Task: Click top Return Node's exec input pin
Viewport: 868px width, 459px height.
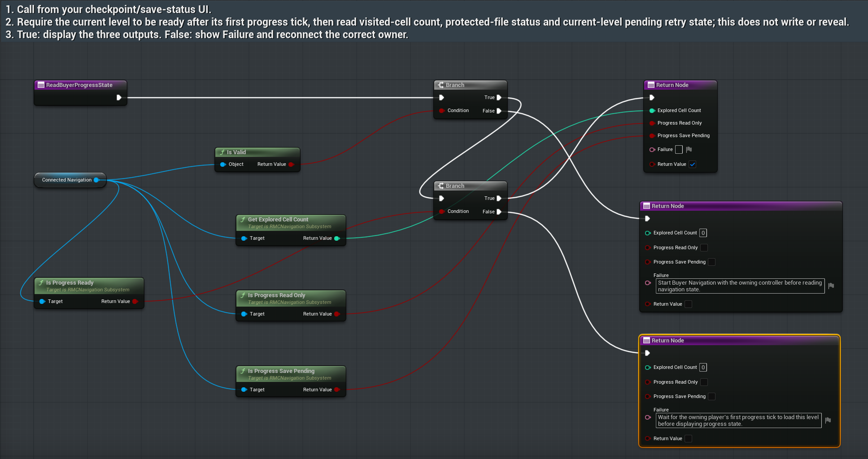Action: pos(652,98)
